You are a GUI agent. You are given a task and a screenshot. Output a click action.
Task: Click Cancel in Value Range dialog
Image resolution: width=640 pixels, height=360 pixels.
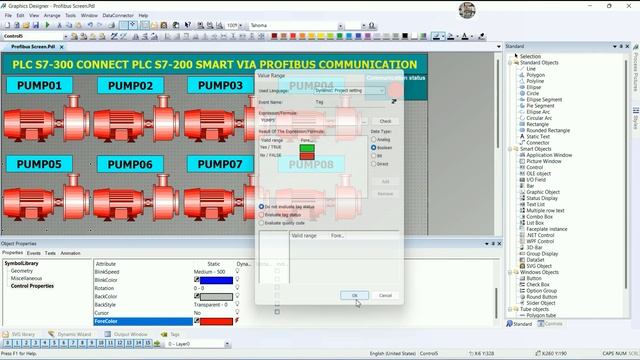385,295
